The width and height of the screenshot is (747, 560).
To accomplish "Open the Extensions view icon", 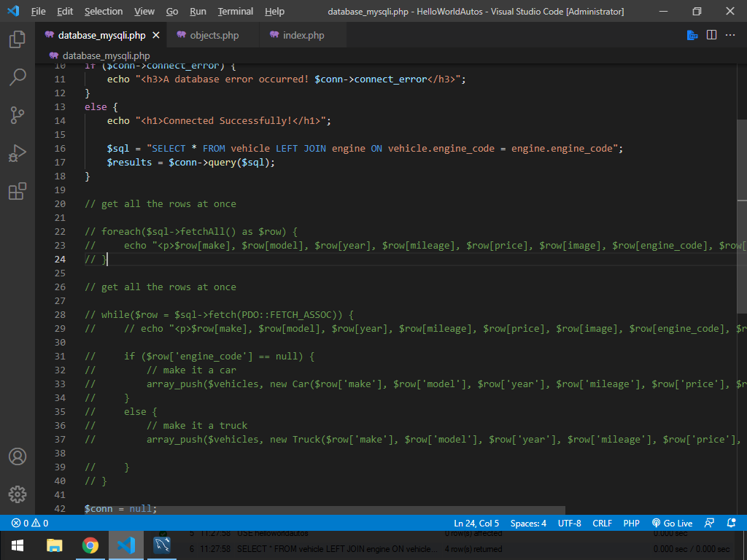I will click(18, 191).
